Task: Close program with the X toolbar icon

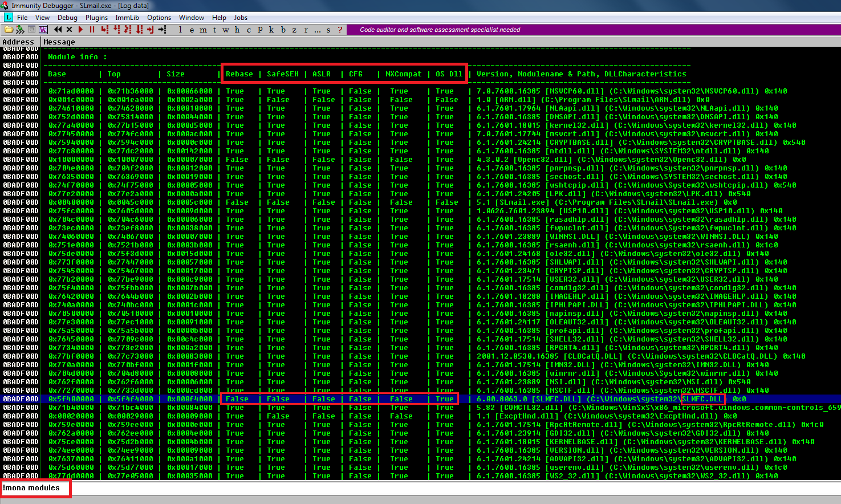Action: [69, 30]
